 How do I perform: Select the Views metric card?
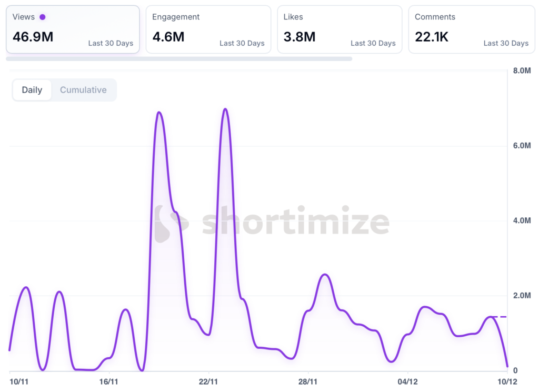(x=73, y=29)
